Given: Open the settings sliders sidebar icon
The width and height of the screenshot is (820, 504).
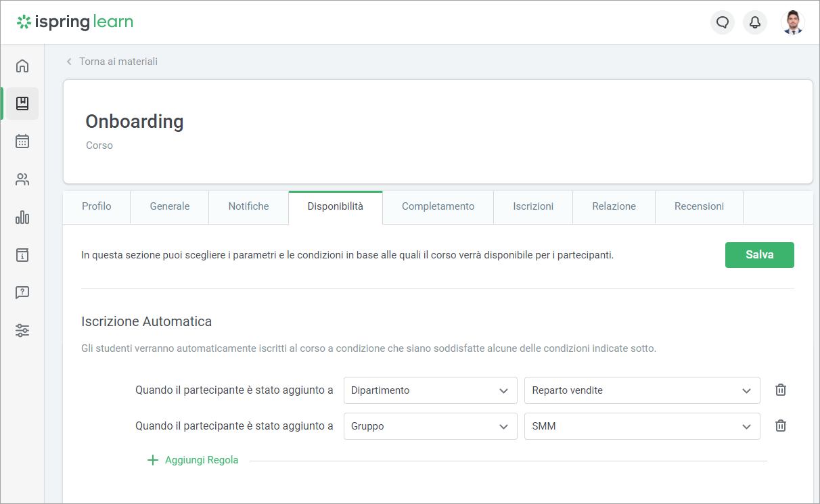Looking at the screenshot, I should [x=22, y=331].
